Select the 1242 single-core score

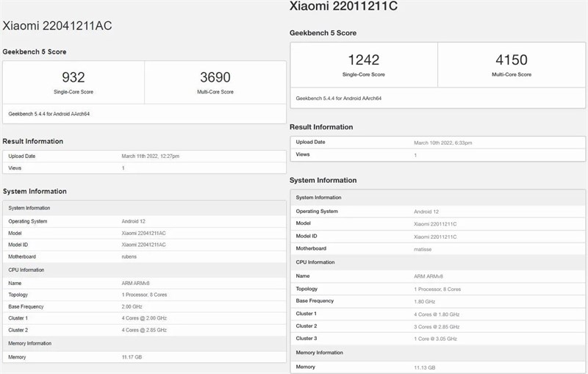click(x=363, y=60)
